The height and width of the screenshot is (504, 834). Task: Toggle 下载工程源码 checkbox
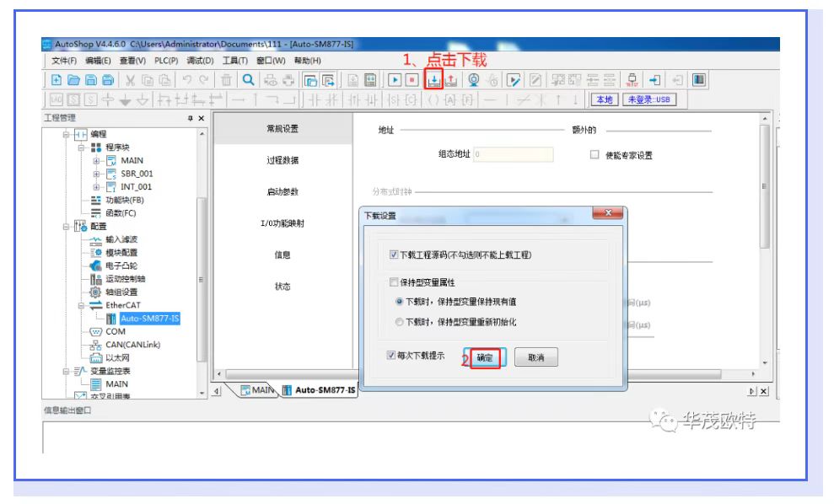[x=394, y=255]
